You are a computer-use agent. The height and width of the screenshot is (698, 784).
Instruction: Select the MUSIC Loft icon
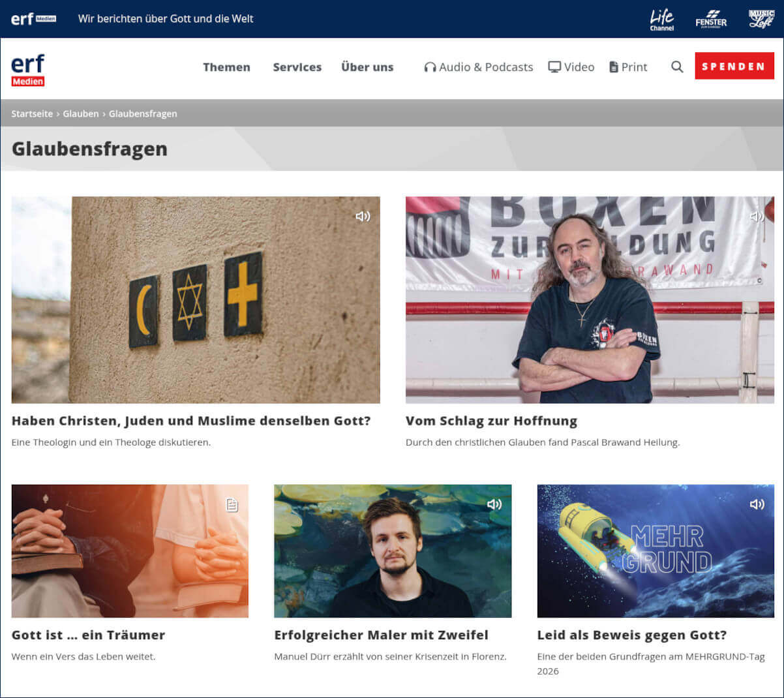click(x=761, y=19)
